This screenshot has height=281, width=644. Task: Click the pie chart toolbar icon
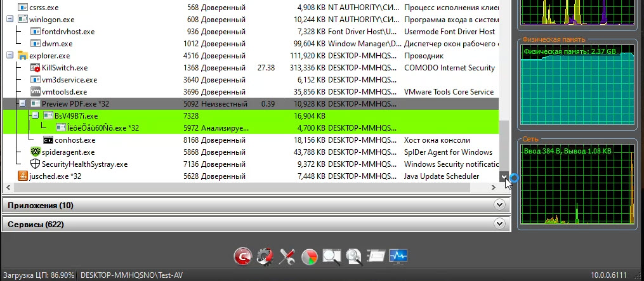[309, 257]
